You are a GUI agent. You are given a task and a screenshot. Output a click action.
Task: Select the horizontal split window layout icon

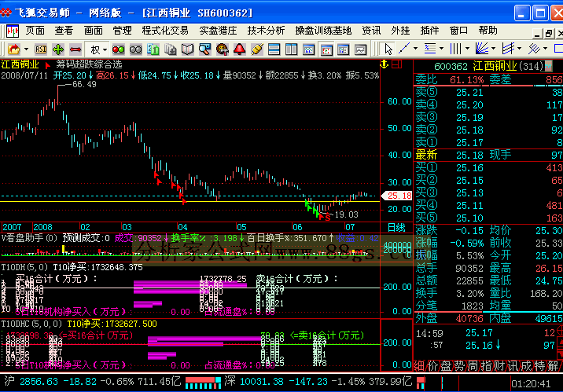pyautogui.click(x=274, y=49)
